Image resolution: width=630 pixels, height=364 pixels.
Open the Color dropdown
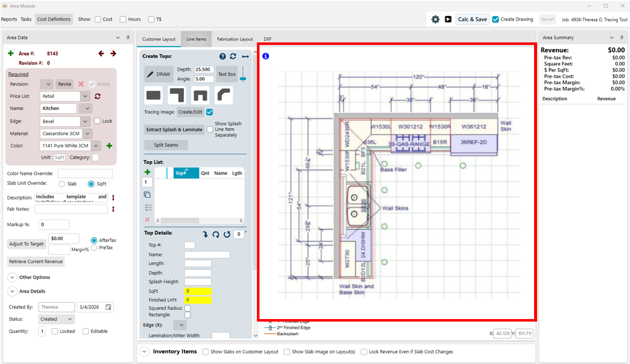[96, 146]
